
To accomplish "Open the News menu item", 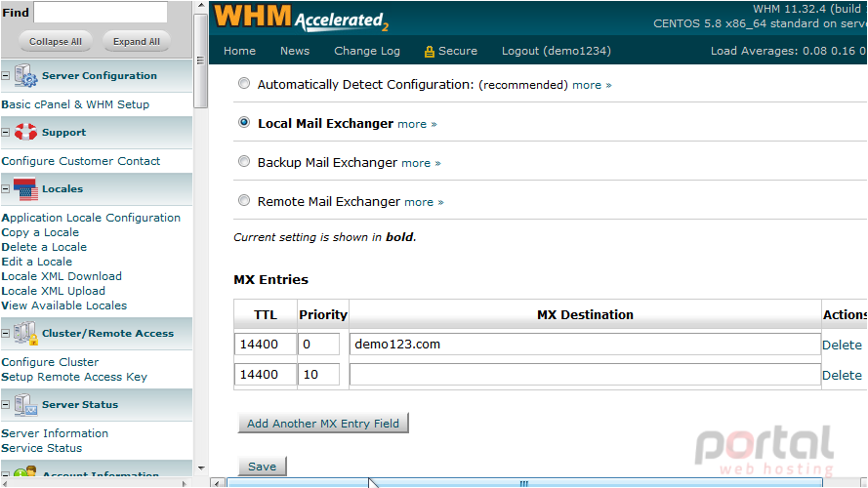I will (x=295, y=51).
